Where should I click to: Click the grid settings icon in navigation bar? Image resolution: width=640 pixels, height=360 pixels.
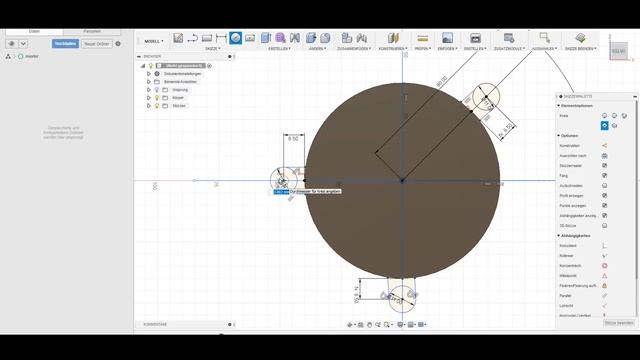pyautogui.click(x=411, y=324)
